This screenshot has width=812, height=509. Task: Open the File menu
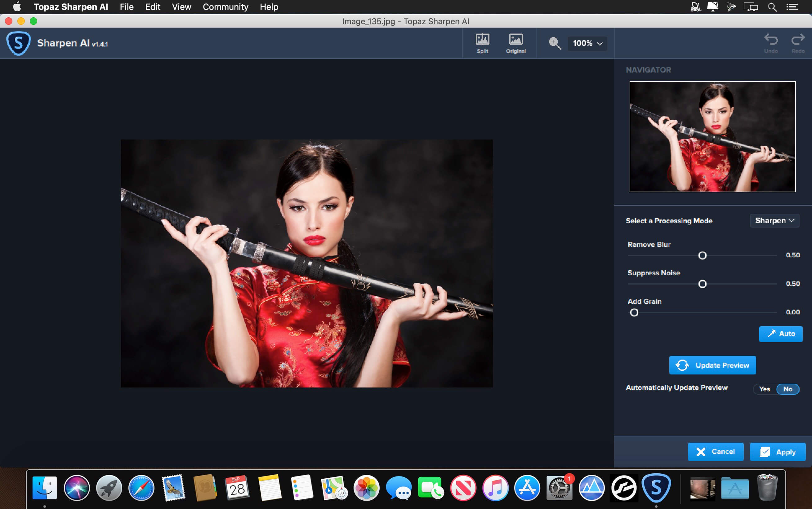127,7
